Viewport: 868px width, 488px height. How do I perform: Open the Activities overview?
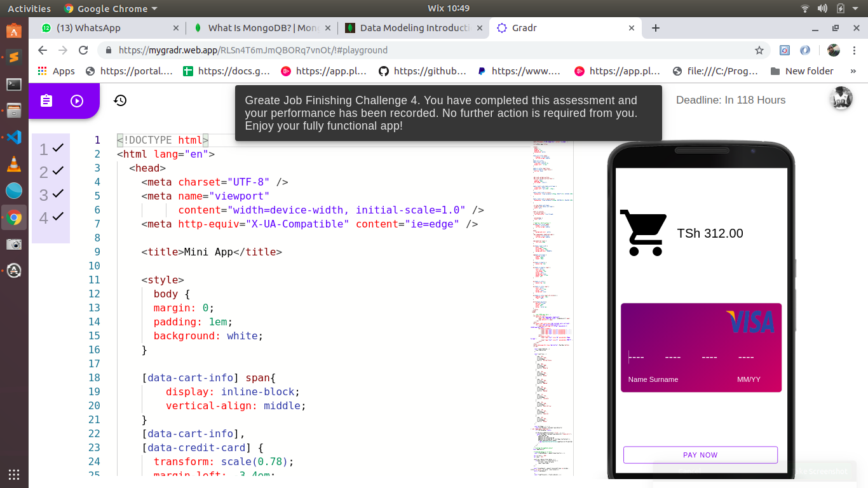click(x=29, y=8)
